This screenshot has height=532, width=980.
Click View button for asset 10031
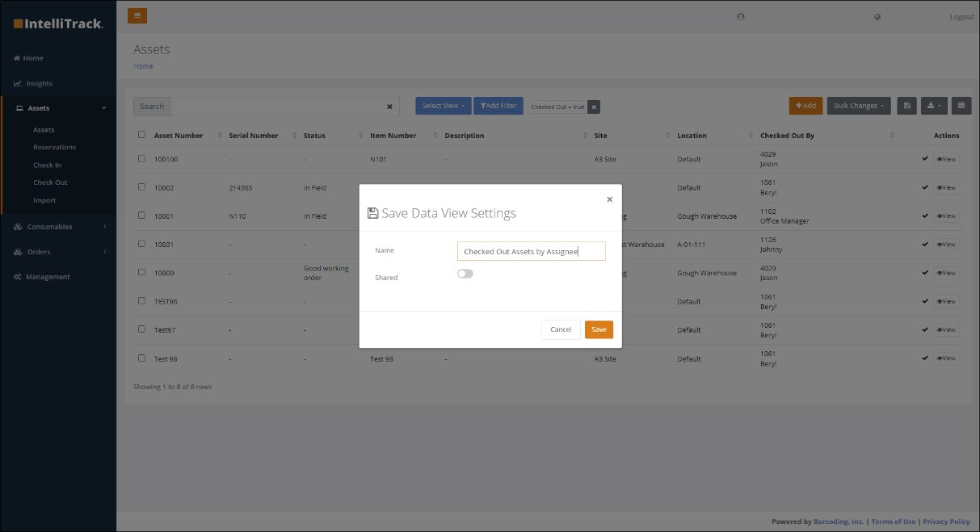tap(946, 244)
